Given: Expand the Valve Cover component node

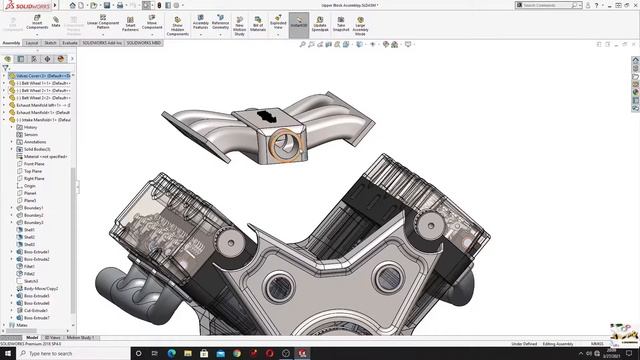Looking at the screenshot, I should 4,76.
